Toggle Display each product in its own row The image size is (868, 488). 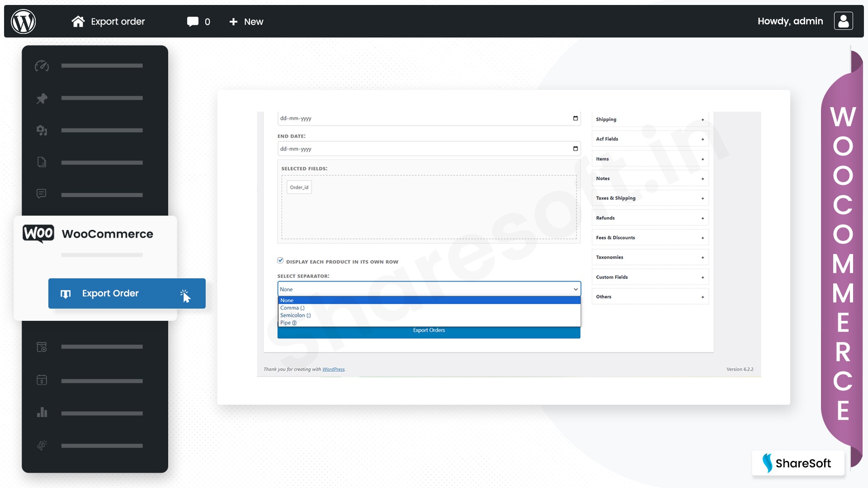280,260
